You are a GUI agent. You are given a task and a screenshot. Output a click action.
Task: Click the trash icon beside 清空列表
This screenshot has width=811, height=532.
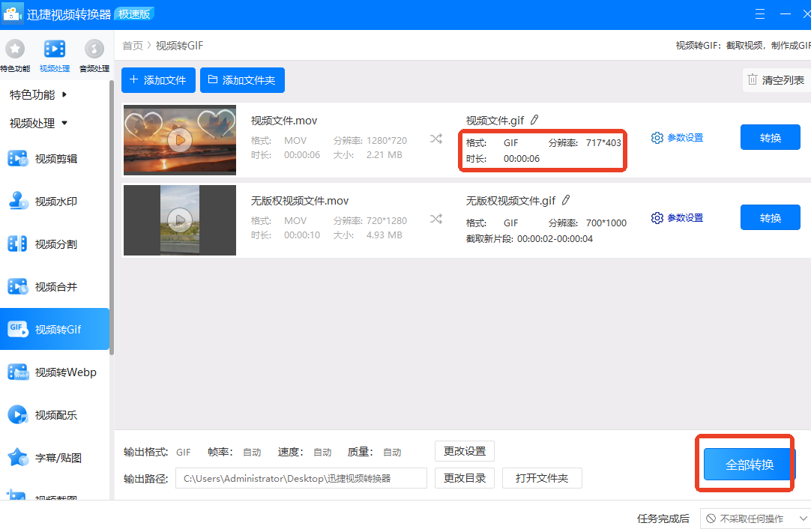tap(752, 79)
